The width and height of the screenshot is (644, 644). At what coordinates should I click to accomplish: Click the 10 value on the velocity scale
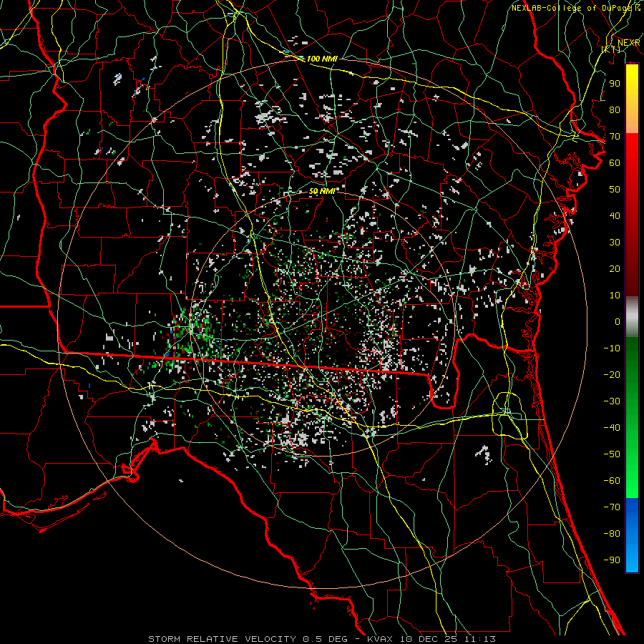coord(615,296)
